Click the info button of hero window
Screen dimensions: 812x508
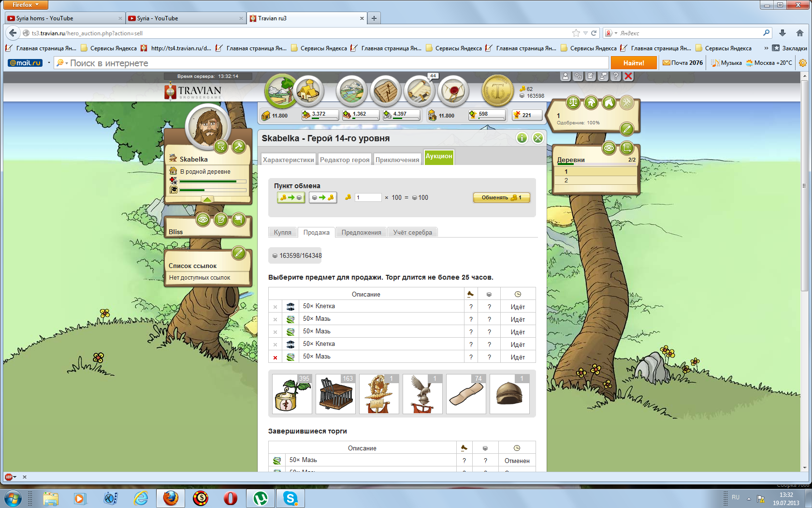pyautogui.click(x=522, y=138)
